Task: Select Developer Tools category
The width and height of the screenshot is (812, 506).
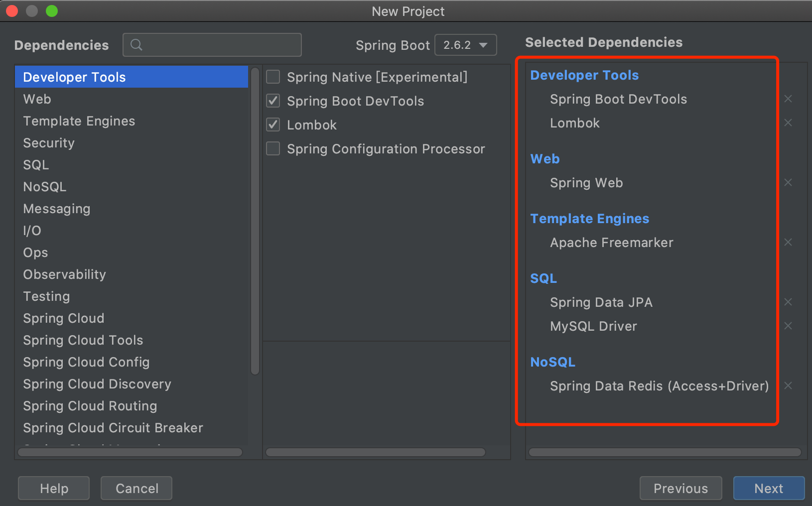Action: click(x=132, y=77)
